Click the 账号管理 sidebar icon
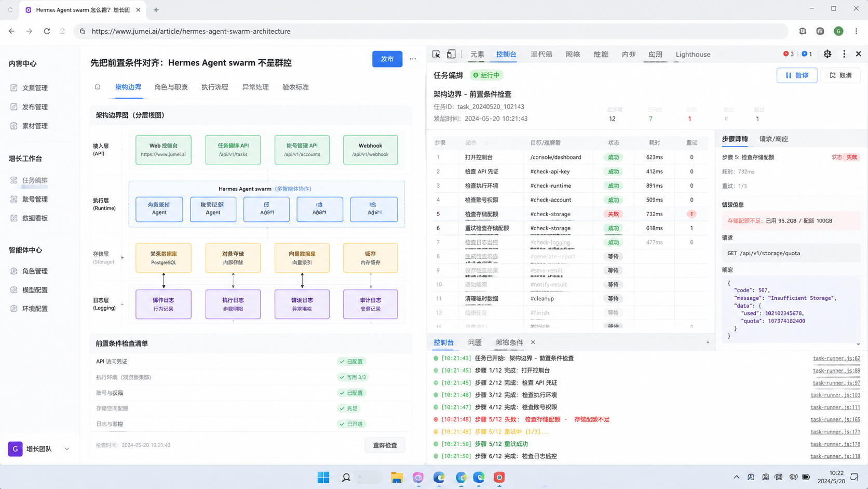The height and width of the screenshot is (489, 868). tap(14, 199)
